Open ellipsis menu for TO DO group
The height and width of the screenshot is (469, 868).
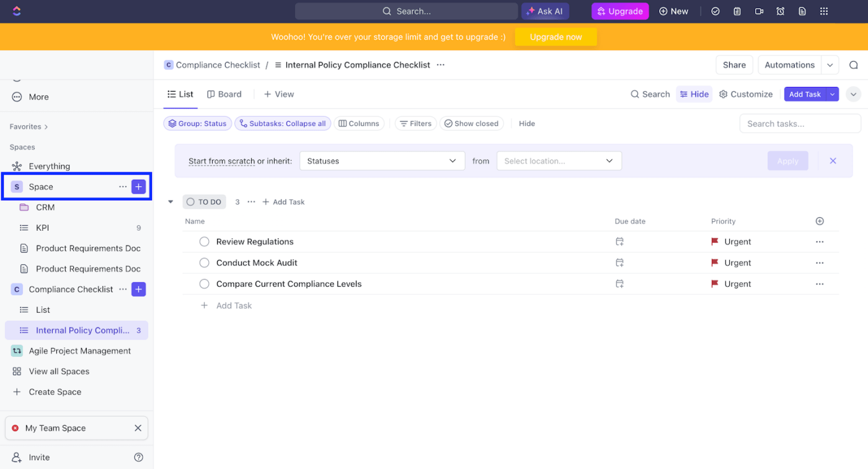pos(251,202)
